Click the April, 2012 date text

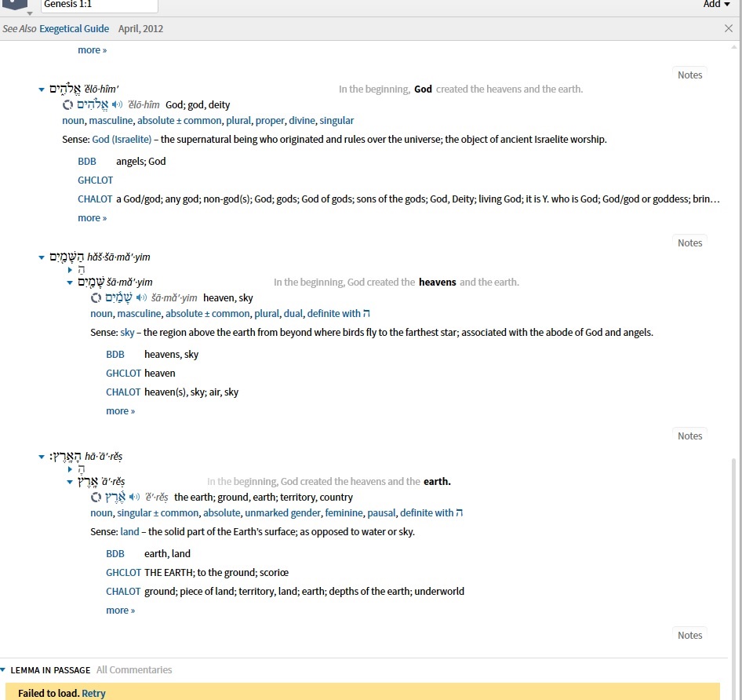pos(140,28)
